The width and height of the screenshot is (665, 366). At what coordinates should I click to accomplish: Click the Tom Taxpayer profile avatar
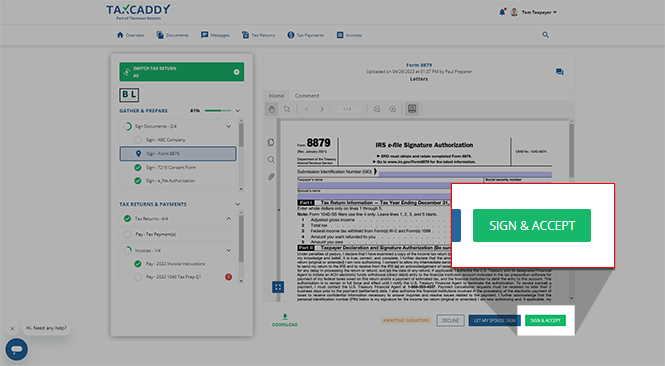coord(514,12)
